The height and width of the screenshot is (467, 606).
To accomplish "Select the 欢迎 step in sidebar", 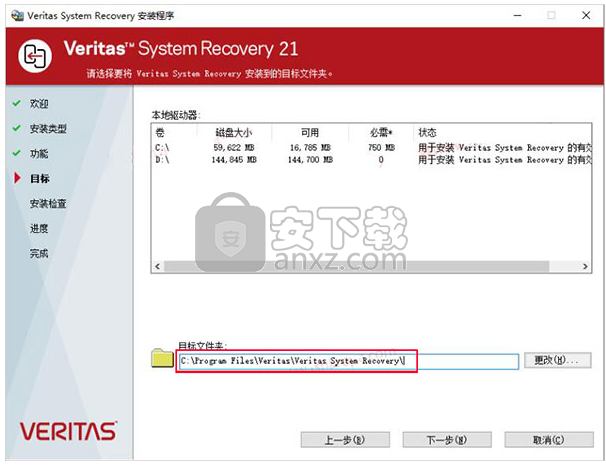I will pos(39,104).
